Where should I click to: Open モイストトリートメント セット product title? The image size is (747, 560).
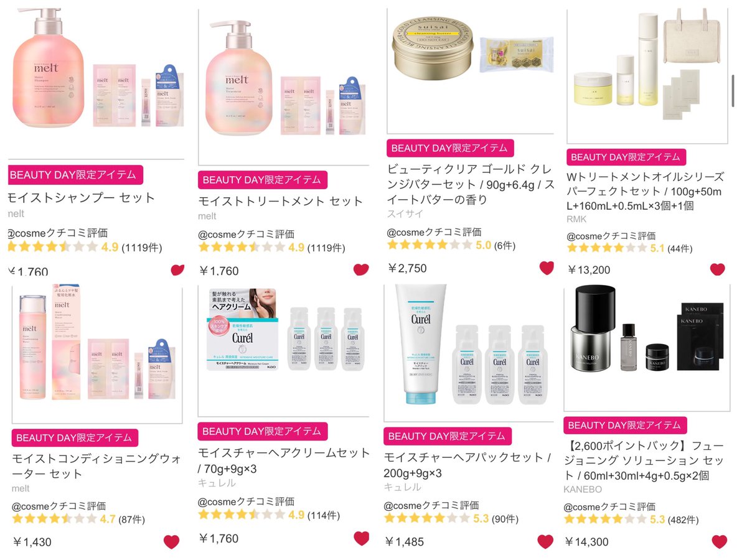coord(280,201)
